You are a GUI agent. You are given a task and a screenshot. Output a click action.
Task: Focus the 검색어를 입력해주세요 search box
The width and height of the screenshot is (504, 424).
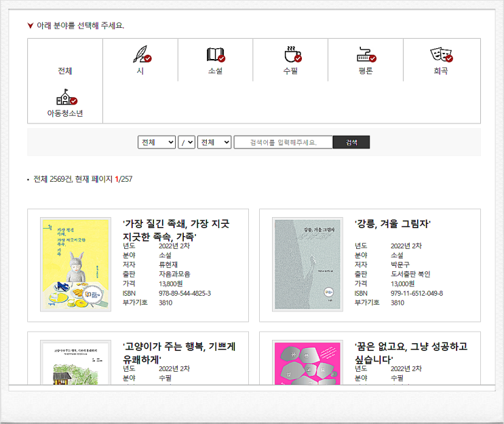coord(283,142)
